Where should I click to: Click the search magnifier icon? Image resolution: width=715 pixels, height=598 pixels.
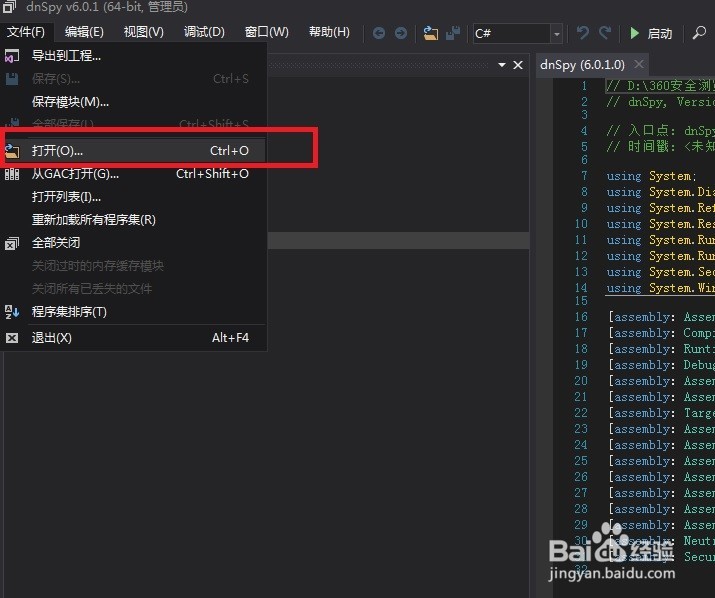point(699,33)
